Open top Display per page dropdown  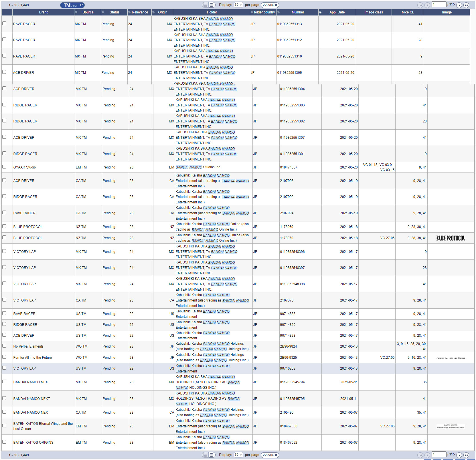(x=238, y=5)
